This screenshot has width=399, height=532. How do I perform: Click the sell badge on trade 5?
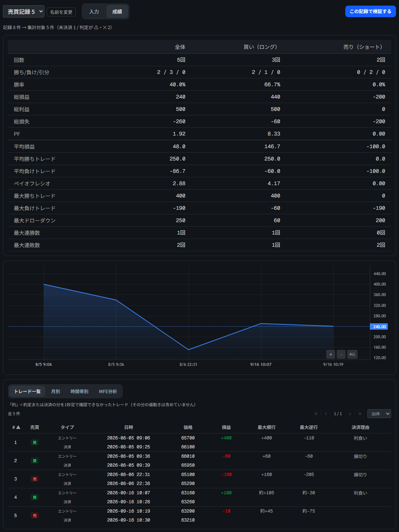click(35, 516)
